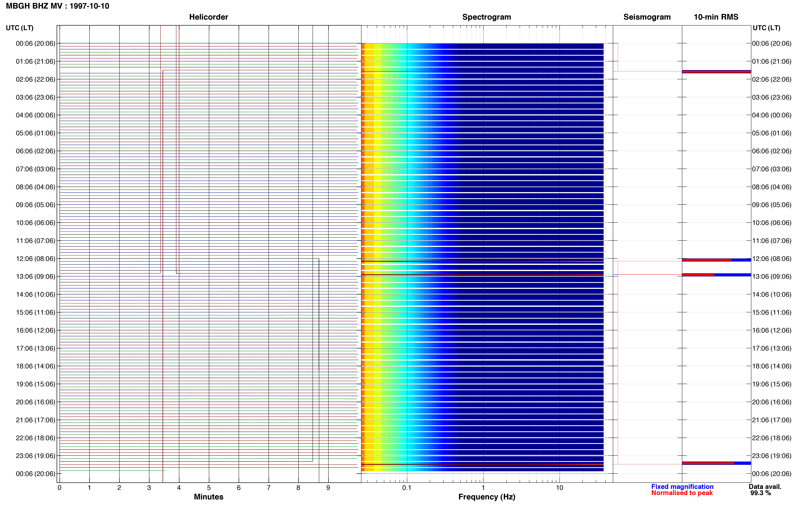812x508 pixels.
Task: Click right axis time label 18:06 (14:06)
Action: 772,366
